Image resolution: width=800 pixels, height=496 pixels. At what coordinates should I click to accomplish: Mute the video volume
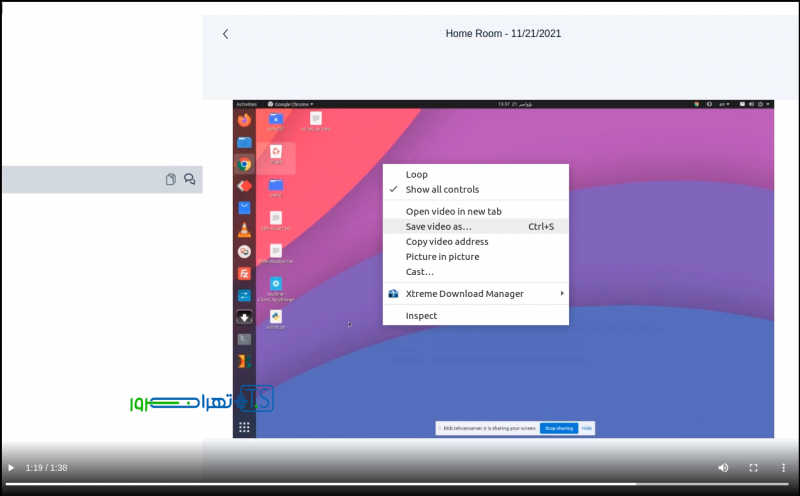click(723, 468)
